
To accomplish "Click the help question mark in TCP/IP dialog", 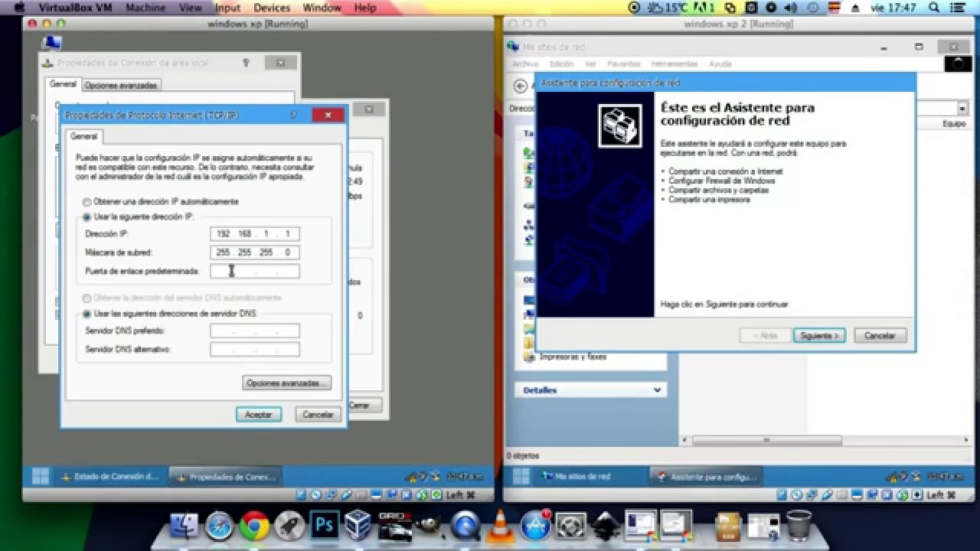I will pyautogui.click(x=293, y=116).
